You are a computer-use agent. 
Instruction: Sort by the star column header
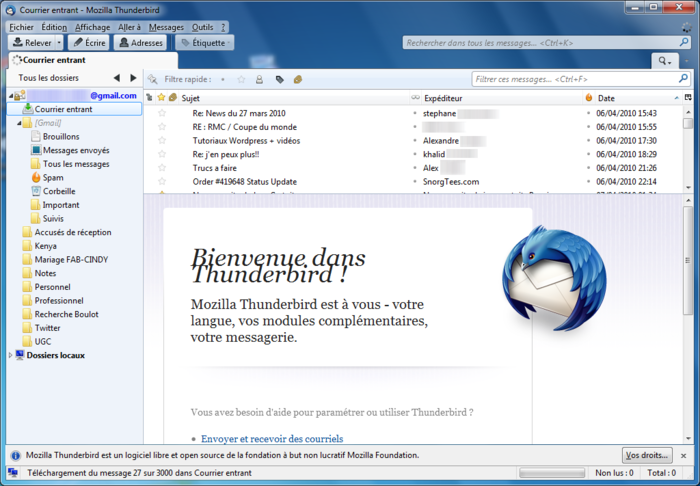pos(162,98)
